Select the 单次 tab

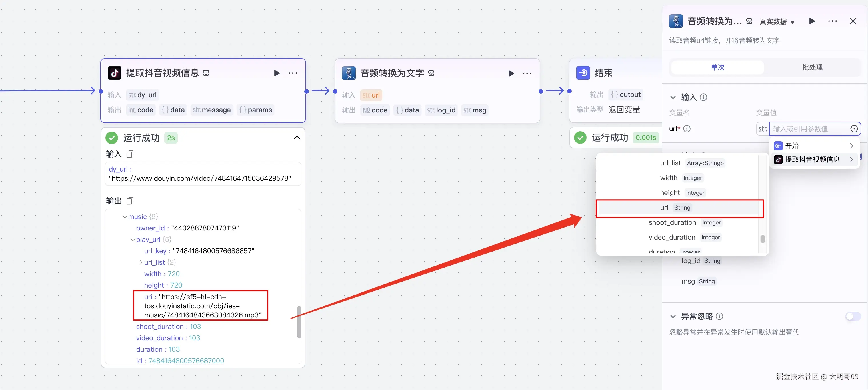click(717, 67)
